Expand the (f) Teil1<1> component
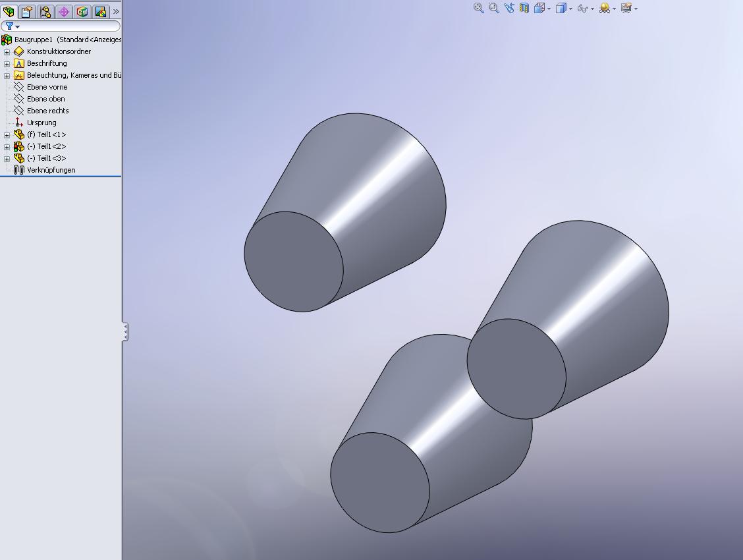This screenshot has height=560, width=743. click(7, 135)
